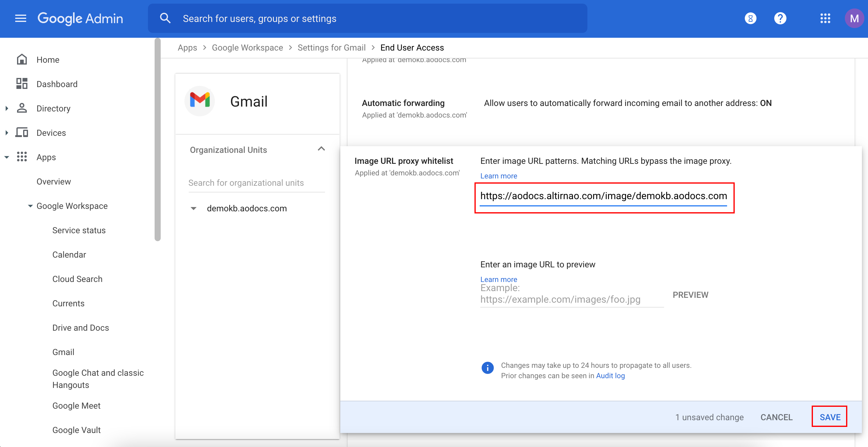The image size is (868, 447).
Task: Click Settings for Gmail breadcrumb
Action: coord(331,48)
